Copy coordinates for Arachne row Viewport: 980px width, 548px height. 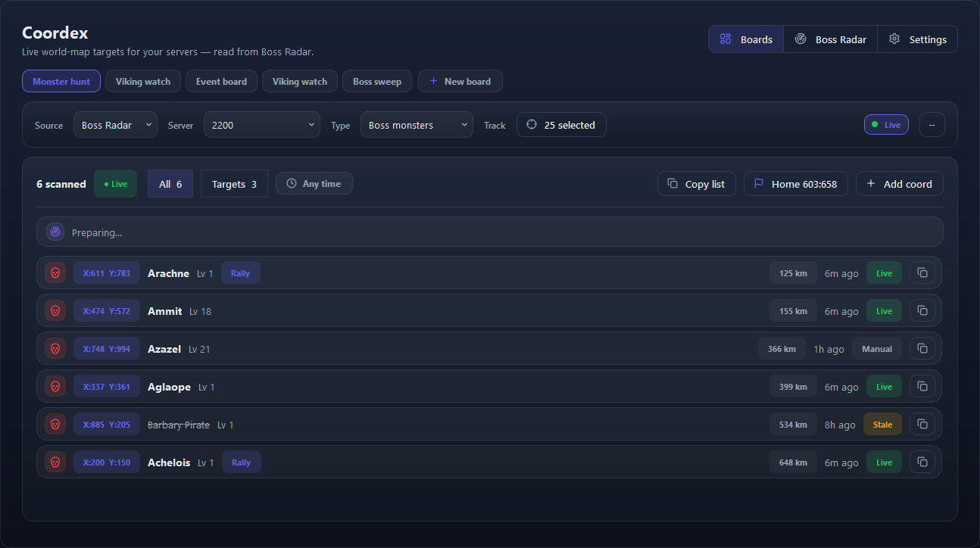pos(922,273)
